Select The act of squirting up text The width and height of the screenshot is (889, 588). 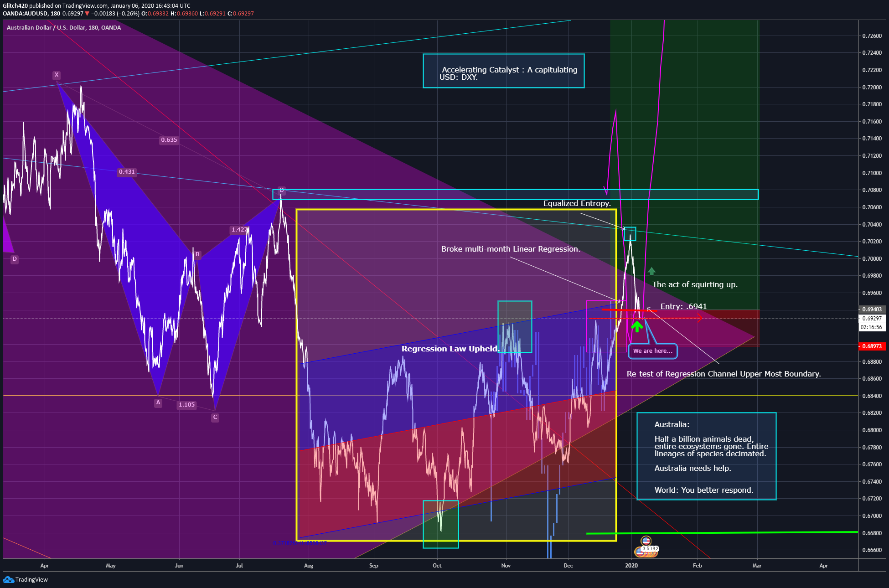695,285
